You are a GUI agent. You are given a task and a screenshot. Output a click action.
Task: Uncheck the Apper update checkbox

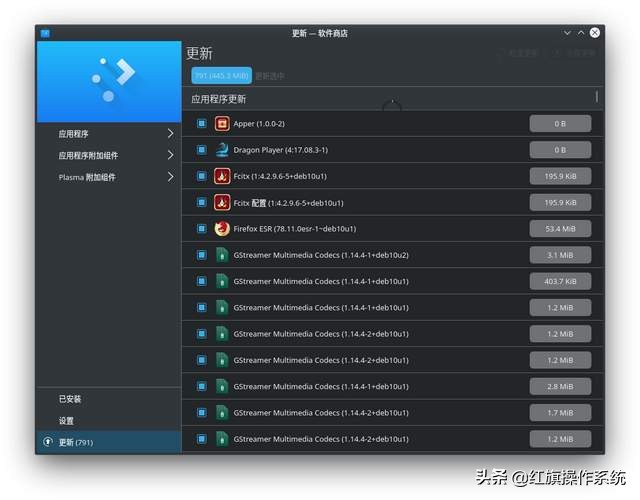(202, 123)
